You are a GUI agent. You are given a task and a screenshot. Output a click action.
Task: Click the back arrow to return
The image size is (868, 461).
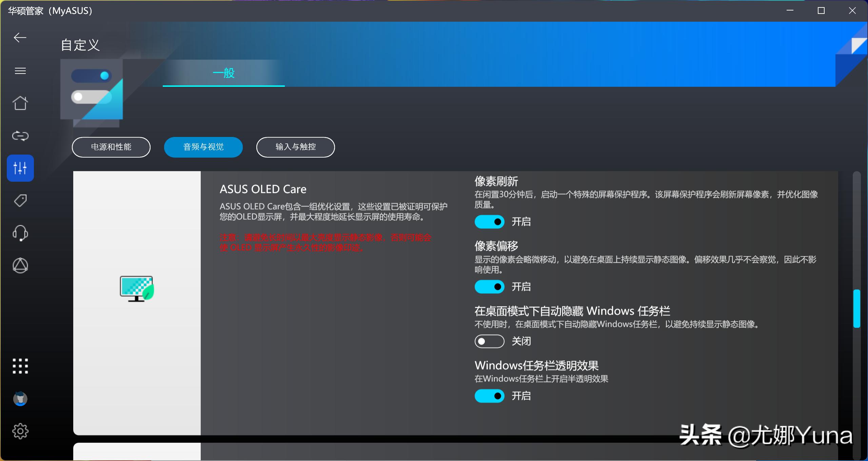click(x=20, y=38)
